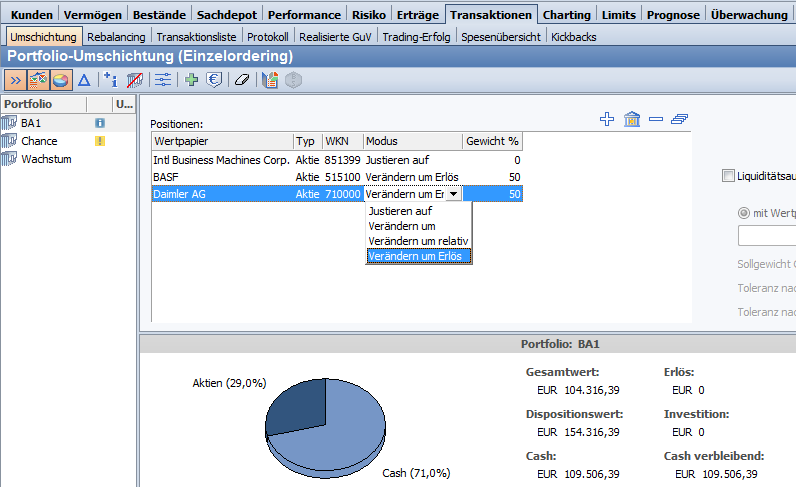Choose 'Justieren auf' from the dropdown list
Screen dimensions: 796x487
click(400, 211)
